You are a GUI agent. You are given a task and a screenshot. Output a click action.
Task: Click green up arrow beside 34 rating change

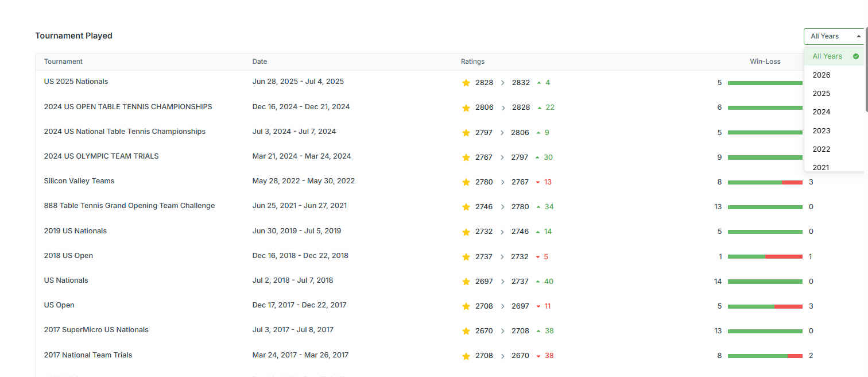(x=538, y=207)
